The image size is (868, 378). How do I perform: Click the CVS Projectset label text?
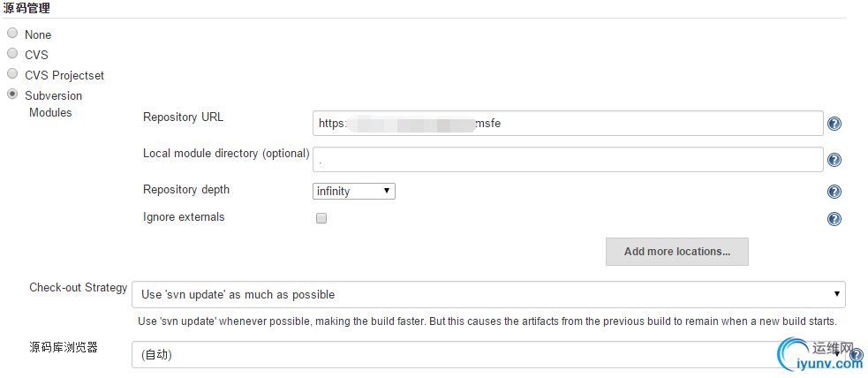click(64, 75)
